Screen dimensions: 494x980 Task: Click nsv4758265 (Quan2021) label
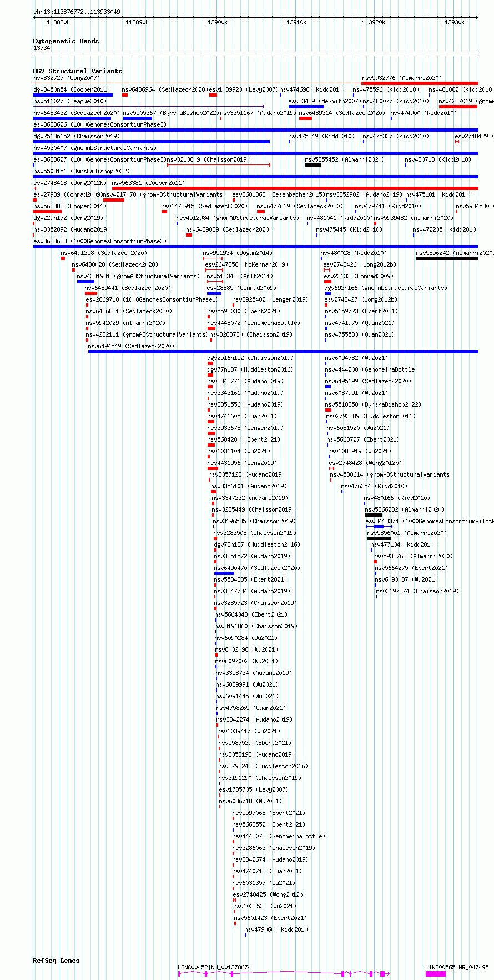[x=251, y=708]
